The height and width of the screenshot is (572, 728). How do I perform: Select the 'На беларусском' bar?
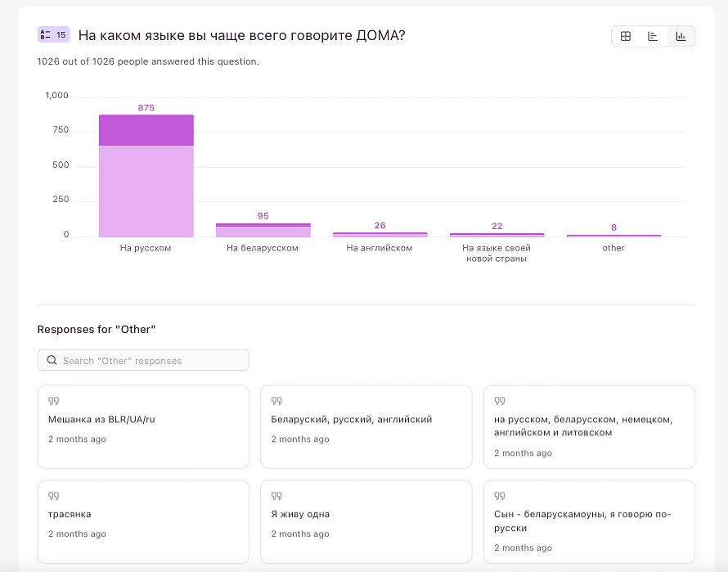263,230
